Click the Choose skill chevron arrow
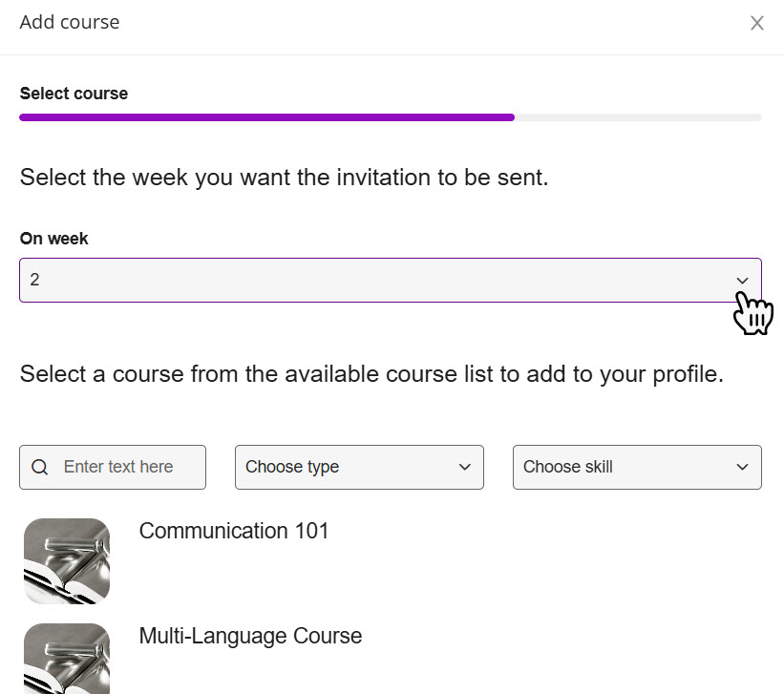Image resolution: width=784 pixels, height=694 pixels. pyautogui.click(x=742, y=467)
